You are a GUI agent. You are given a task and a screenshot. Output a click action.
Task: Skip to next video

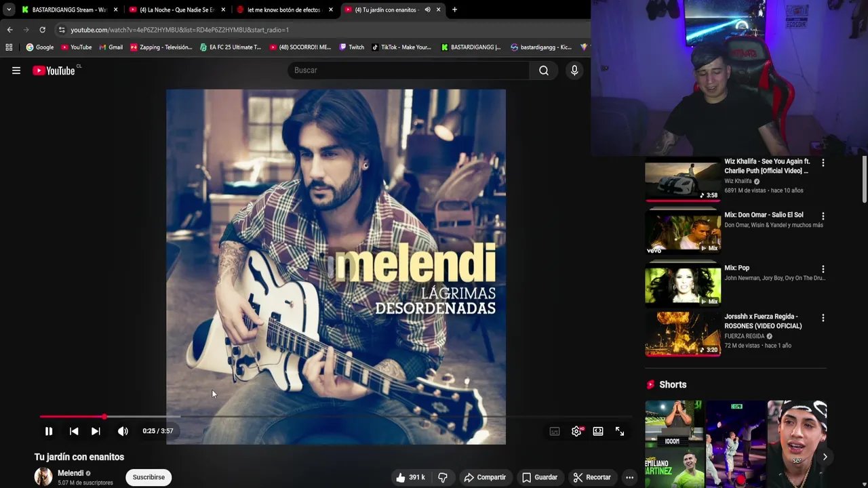coord(96,431)
